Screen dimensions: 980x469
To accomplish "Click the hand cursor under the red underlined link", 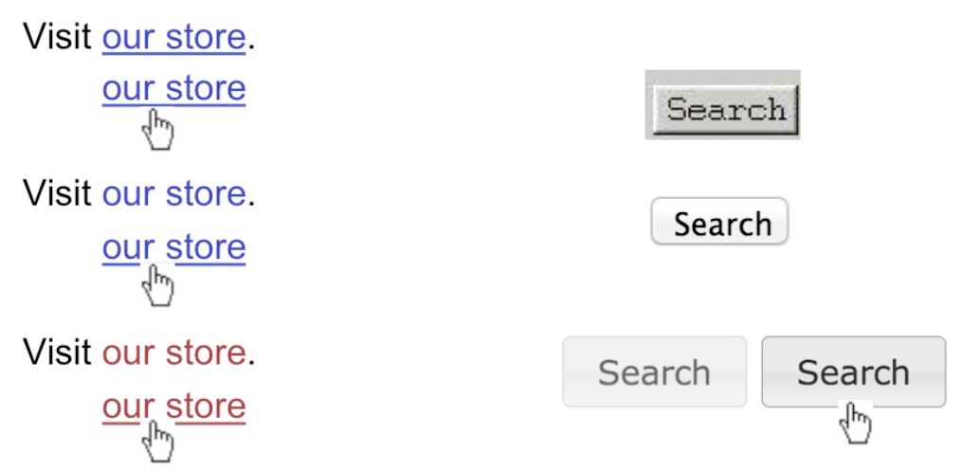I will pos(158,442).
